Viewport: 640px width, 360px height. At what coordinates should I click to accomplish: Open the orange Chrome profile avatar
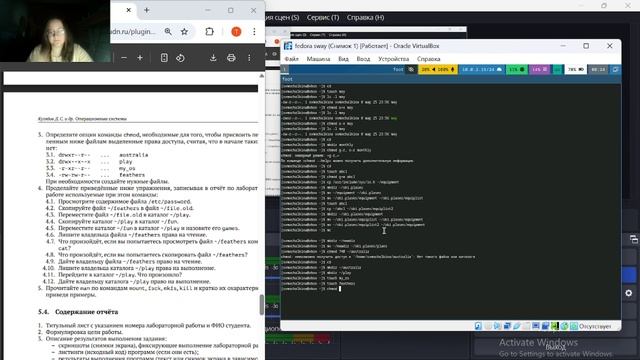pos(236,31)
